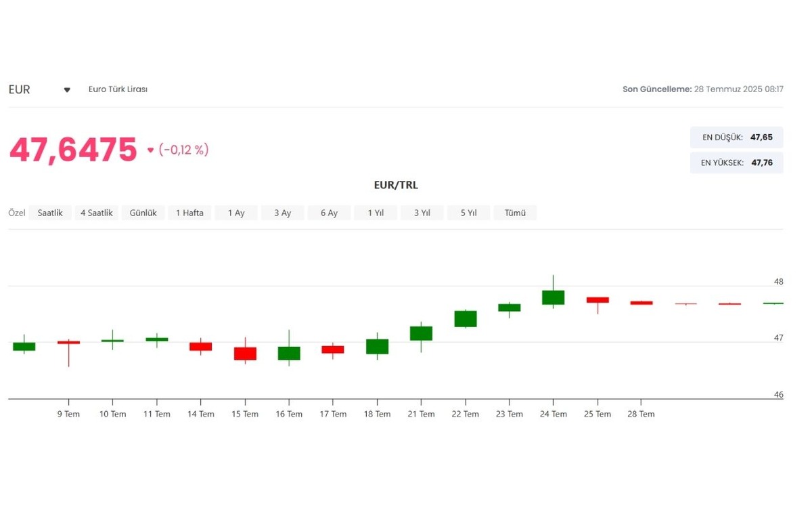Show the 6 Ay chart range
Viewport: 812px width, 508px height.
point(330,213)
